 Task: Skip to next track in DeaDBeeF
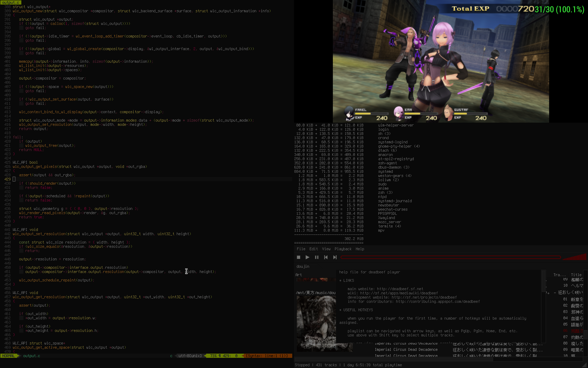coord(335,257)
